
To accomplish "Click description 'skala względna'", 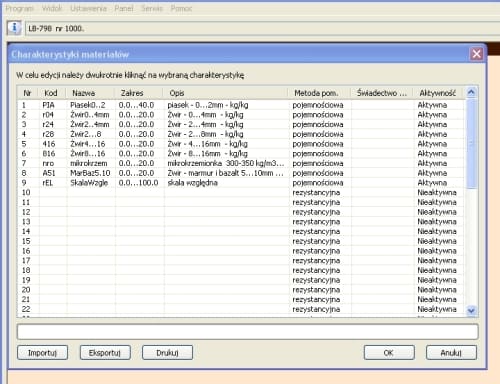I will tap(192, 183).
